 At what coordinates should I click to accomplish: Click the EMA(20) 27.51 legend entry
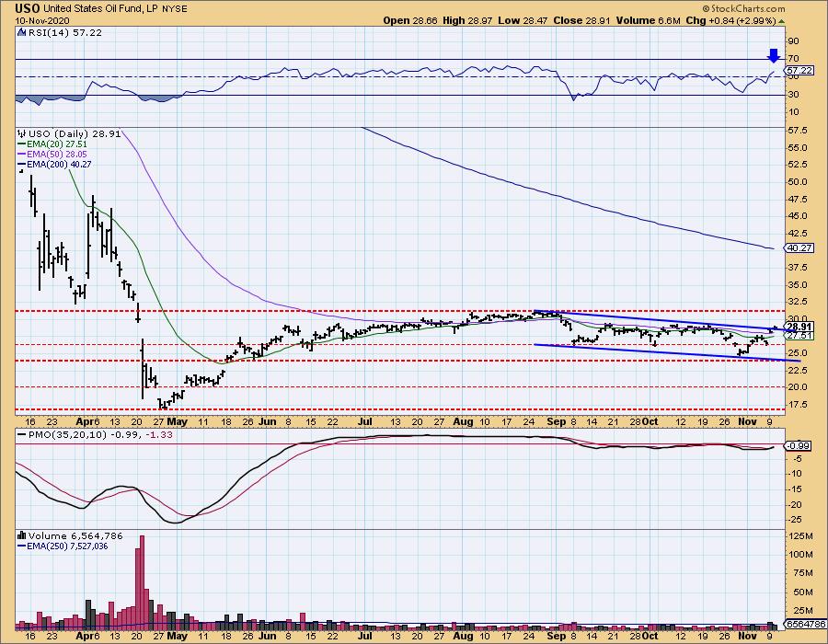point(57,144)
